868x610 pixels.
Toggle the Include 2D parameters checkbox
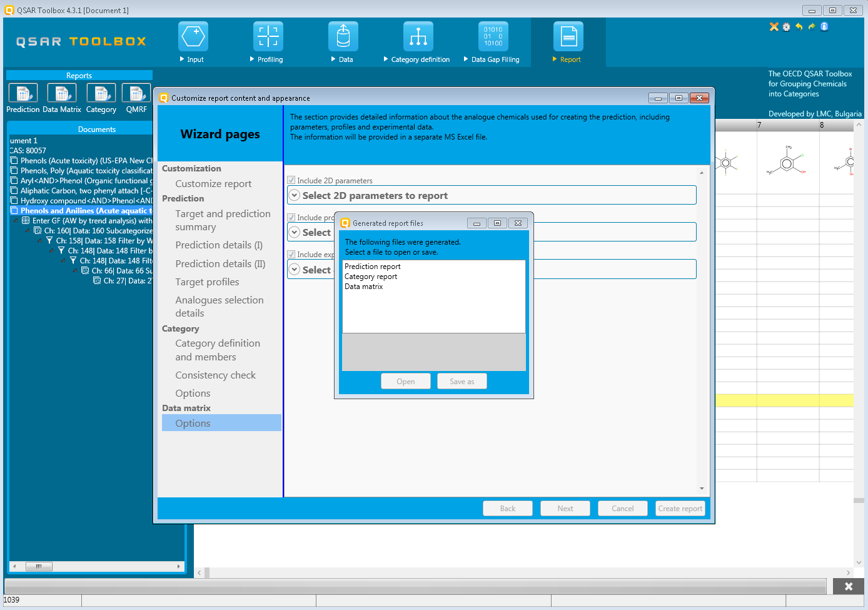[291, 180]
